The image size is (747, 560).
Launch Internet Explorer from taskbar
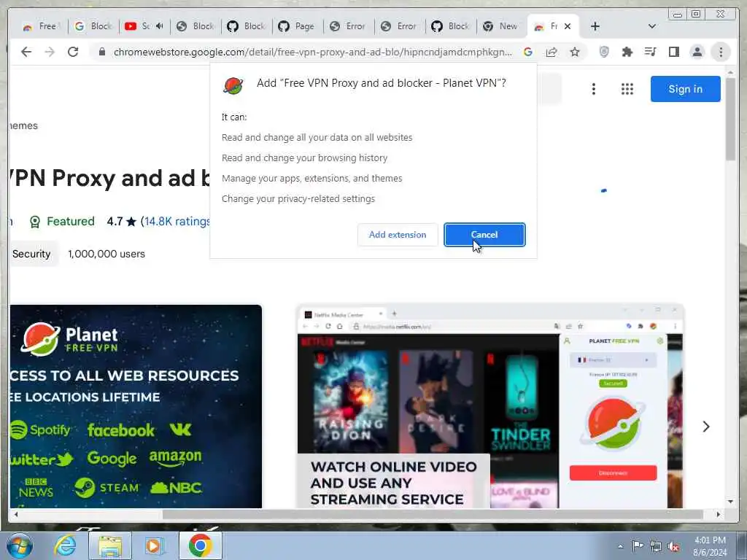click(64, 545)
